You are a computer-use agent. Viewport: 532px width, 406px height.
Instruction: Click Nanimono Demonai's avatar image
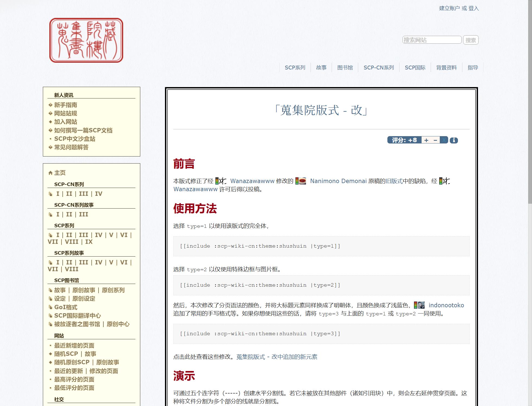(302, 181)
